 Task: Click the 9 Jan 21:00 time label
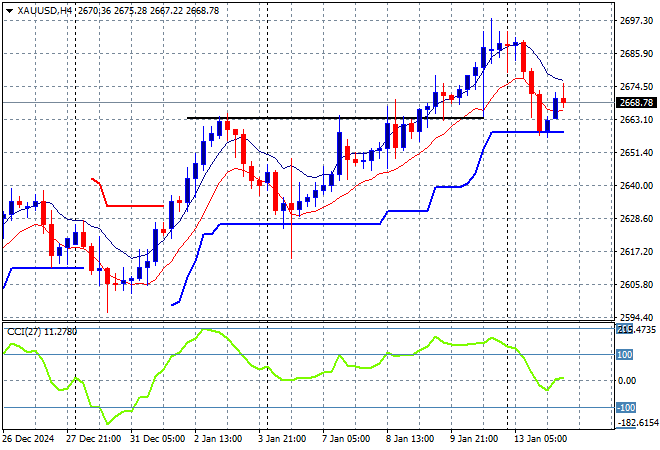[474, 439]
